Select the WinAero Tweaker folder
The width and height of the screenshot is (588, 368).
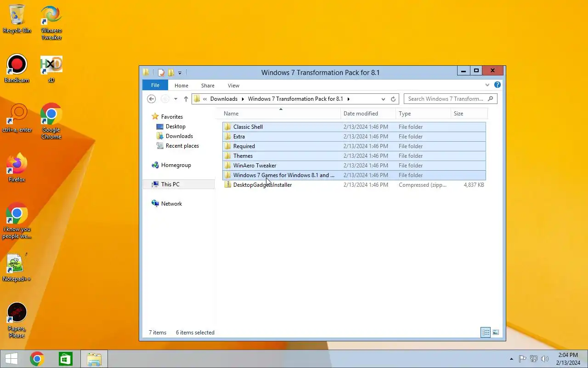354,166
